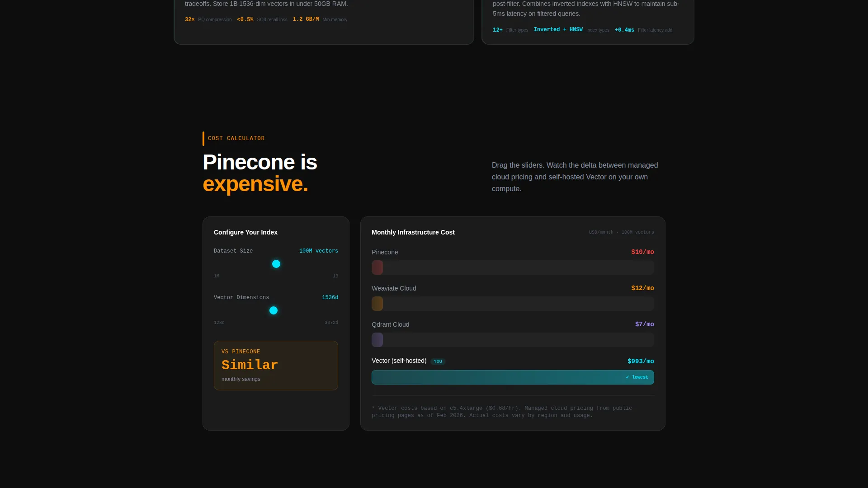Click the 1536d dimension value
This screenshot has width=868, height=488.
(x=330, y=298)
